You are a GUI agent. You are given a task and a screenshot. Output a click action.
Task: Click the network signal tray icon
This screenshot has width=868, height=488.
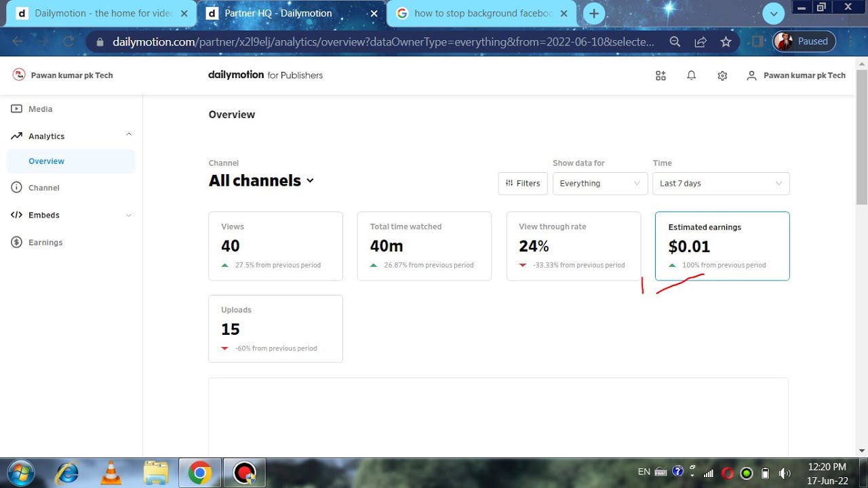709,473
